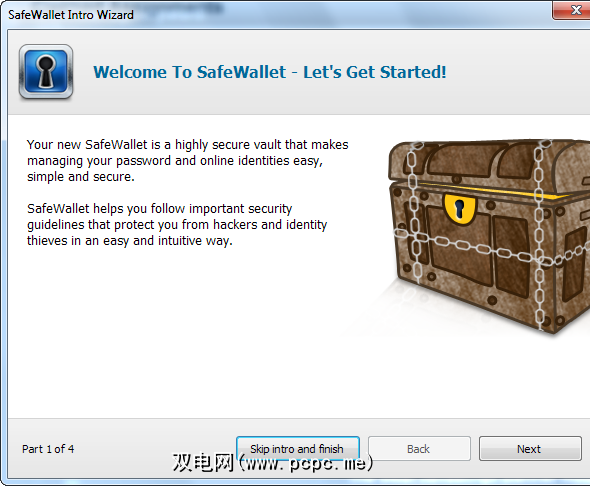Click the treasure chest illustration

click(x=489, y=236)
